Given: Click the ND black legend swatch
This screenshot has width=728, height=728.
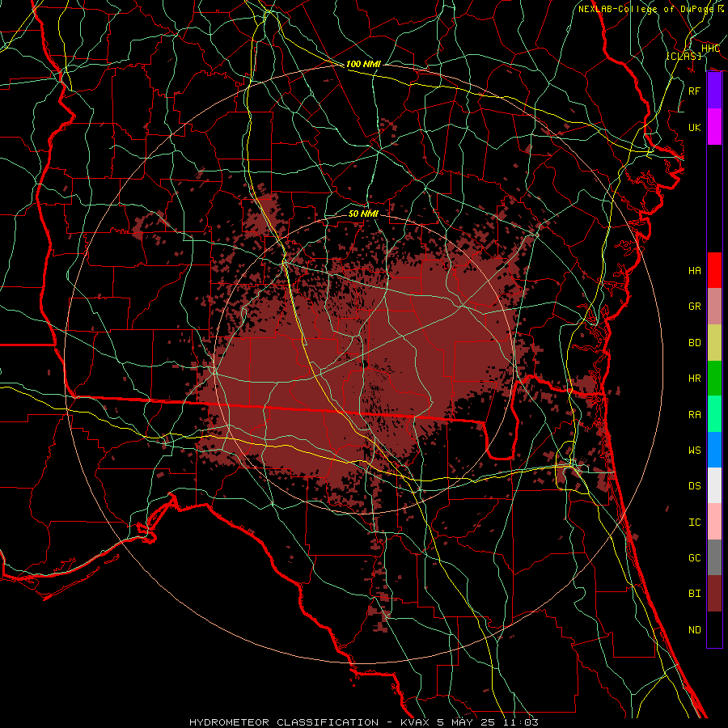Looking at the screenshot, I should tap(714, 629).
